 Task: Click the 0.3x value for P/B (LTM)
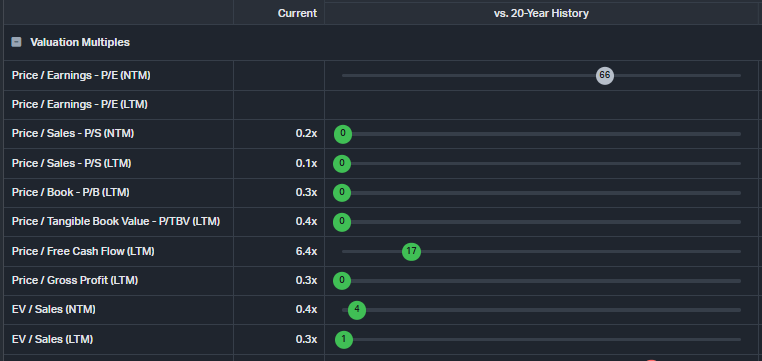point(306,192)
